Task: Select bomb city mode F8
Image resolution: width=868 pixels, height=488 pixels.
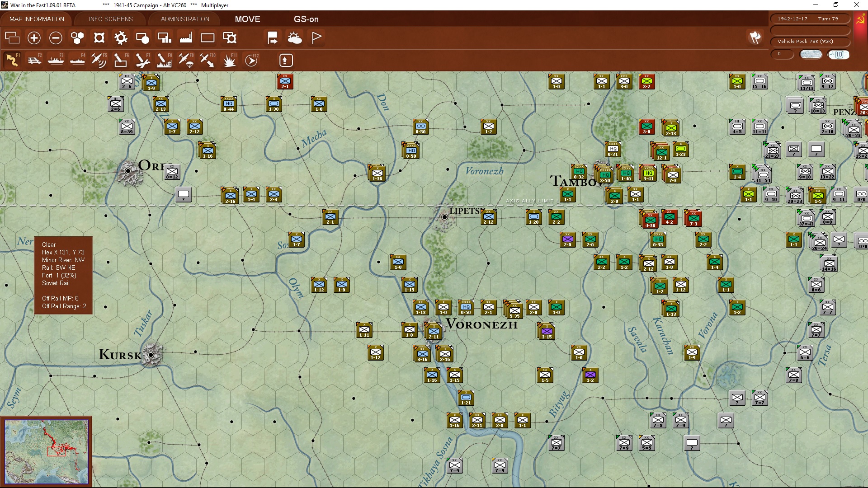Action: [x=164, y=60]
